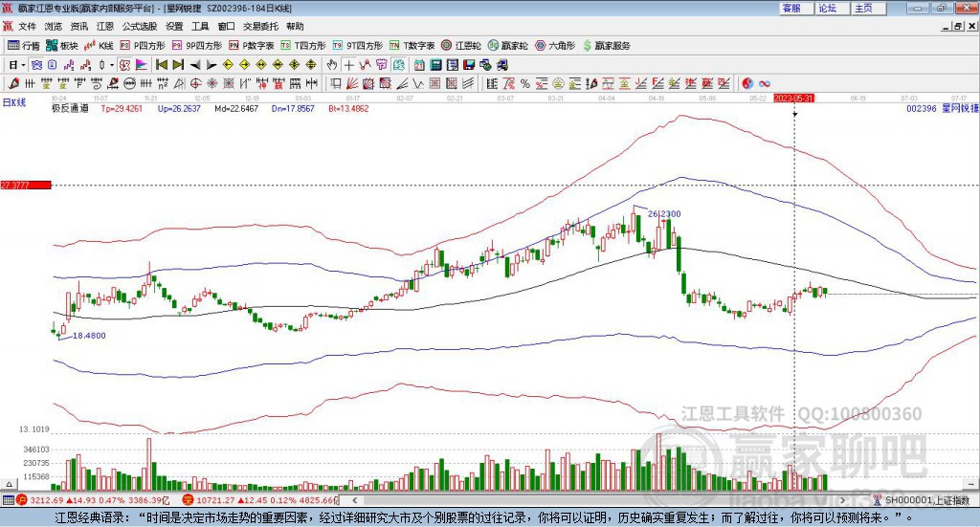This screenshot has height=527, width=980.
Task: Click the blue infinity symbol icon
Action: click(765, 83)
